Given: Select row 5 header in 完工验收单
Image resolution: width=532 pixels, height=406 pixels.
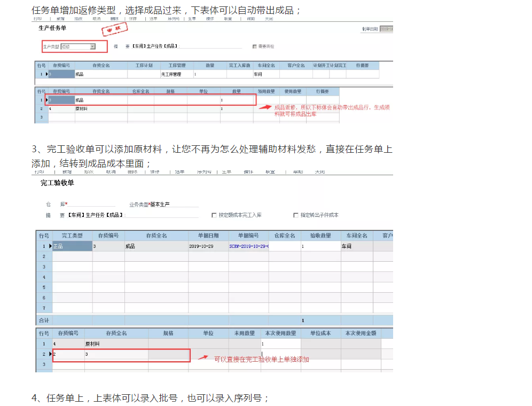Looking at the screenshot, I should coord(44,287).
